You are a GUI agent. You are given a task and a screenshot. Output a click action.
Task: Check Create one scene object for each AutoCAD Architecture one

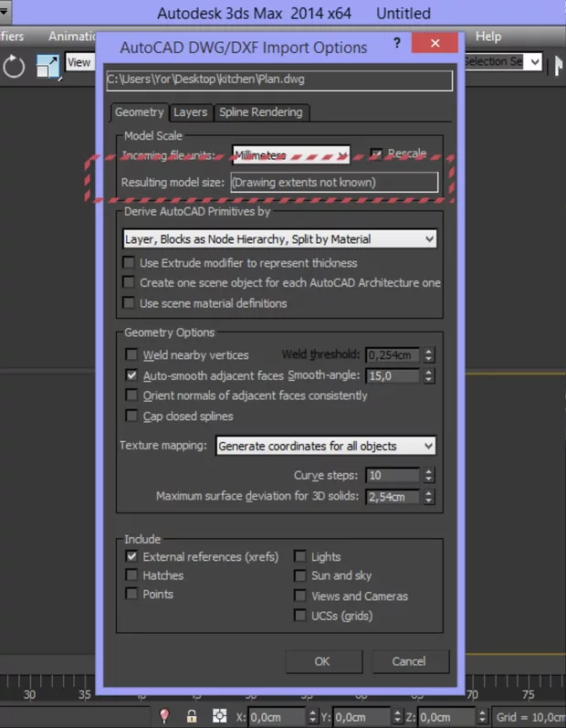point(129,282)
